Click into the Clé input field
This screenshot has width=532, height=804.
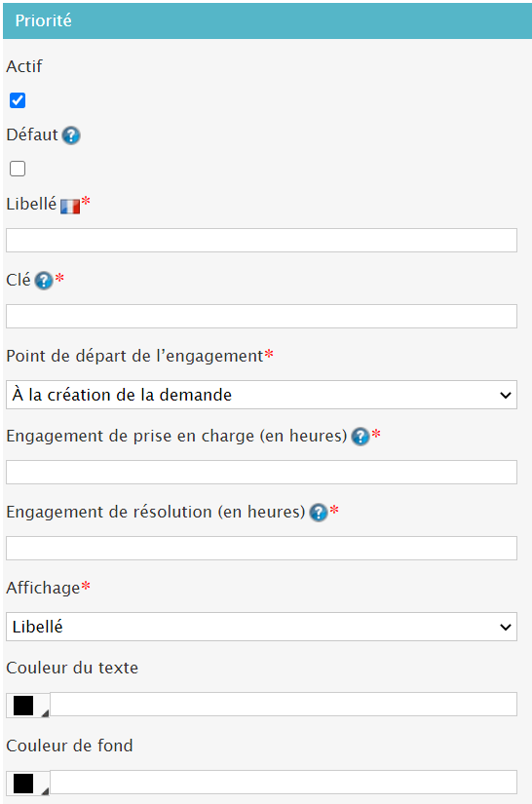(x=261, y=317)
